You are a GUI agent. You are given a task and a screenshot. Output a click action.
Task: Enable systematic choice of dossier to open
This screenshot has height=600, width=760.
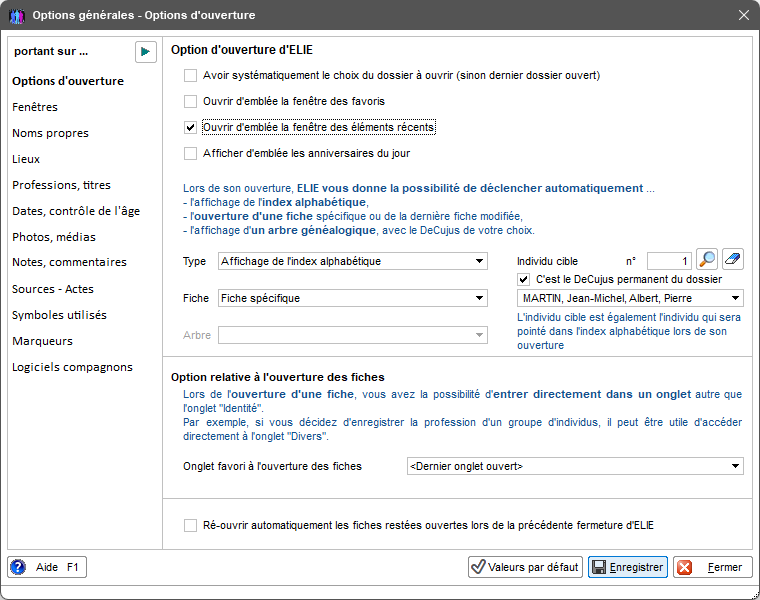coord(190,76)
